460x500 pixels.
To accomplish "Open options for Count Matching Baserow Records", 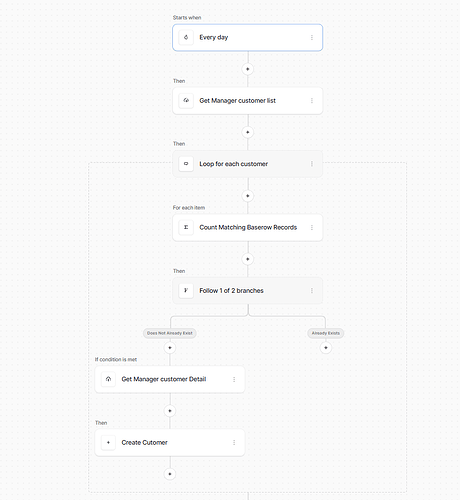I will click(312, 227).
